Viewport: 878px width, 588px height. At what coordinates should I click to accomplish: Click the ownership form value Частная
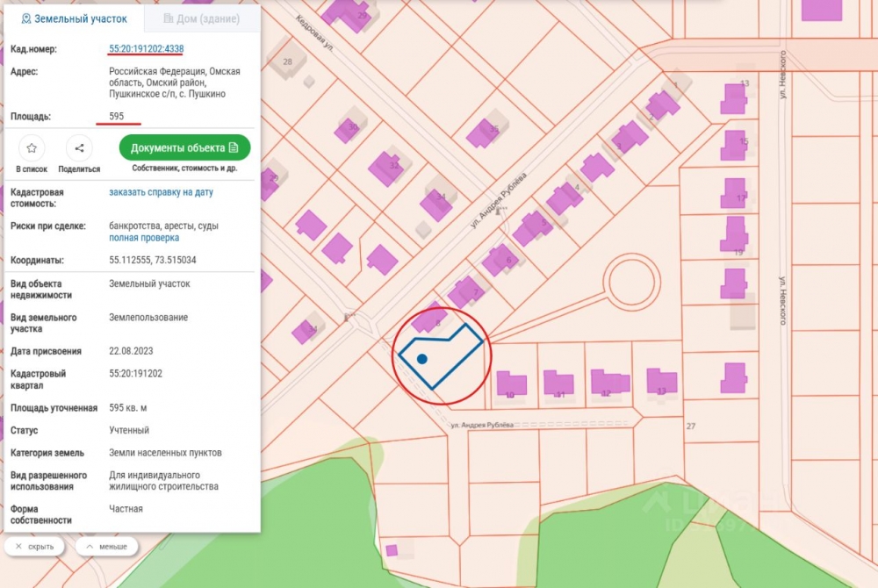point(126,508)
